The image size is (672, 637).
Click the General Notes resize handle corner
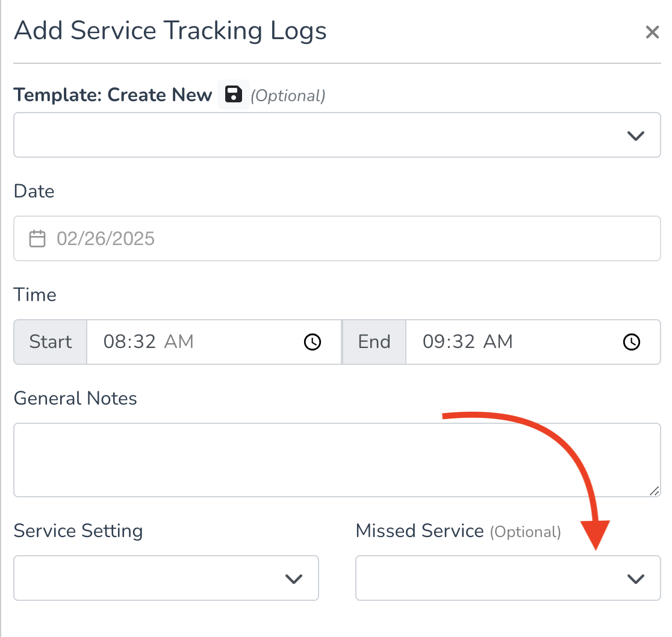tap(654, 491)
